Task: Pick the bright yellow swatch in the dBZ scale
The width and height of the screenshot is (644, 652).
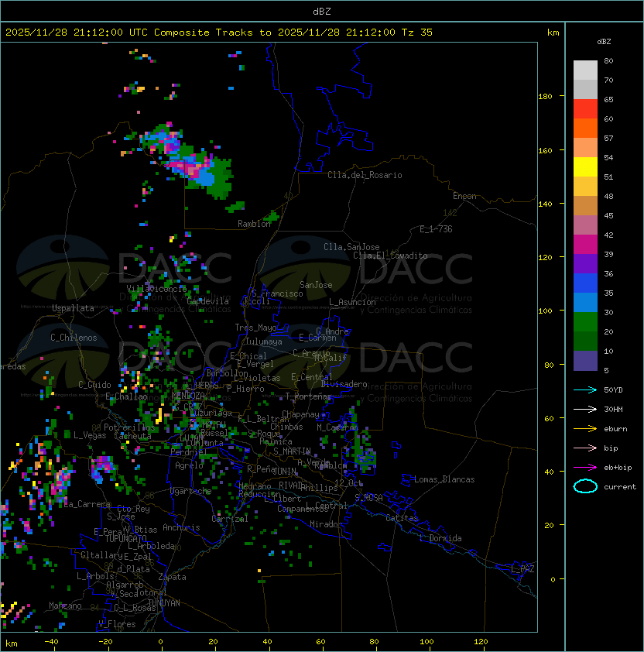Action: click(x=585, y=167)
